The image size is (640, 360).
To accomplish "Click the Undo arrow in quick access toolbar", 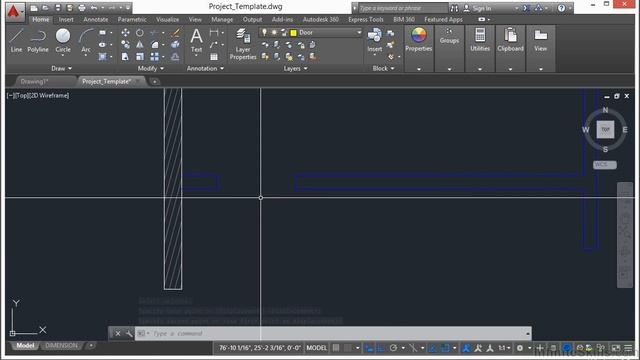I will pos(93,8).
